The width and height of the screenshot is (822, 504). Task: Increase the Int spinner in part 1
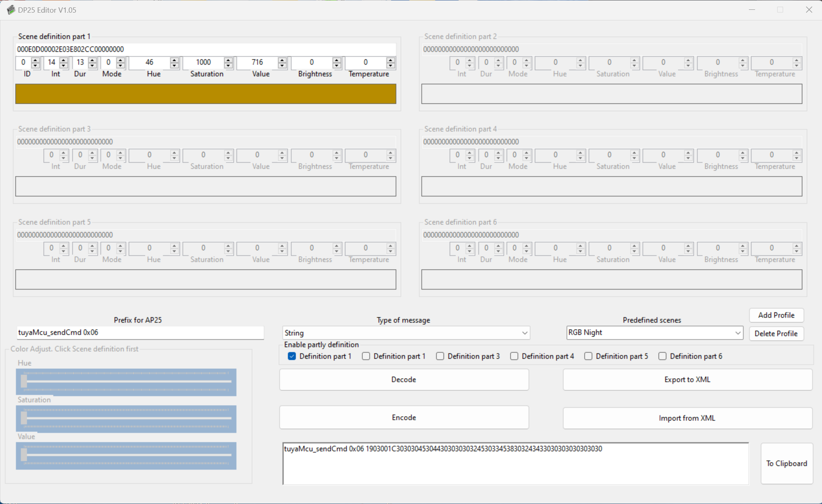(x=64, y=60)
